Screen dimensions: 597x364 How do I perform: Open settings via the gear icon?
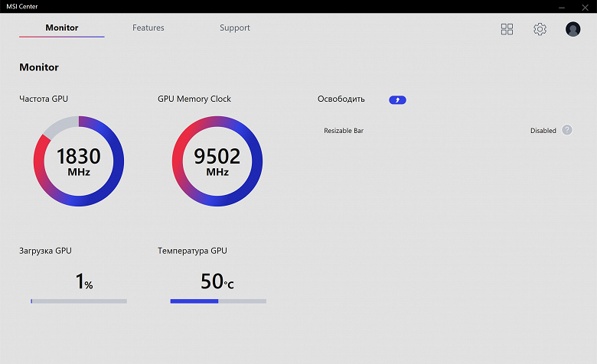tap(540, 29)
